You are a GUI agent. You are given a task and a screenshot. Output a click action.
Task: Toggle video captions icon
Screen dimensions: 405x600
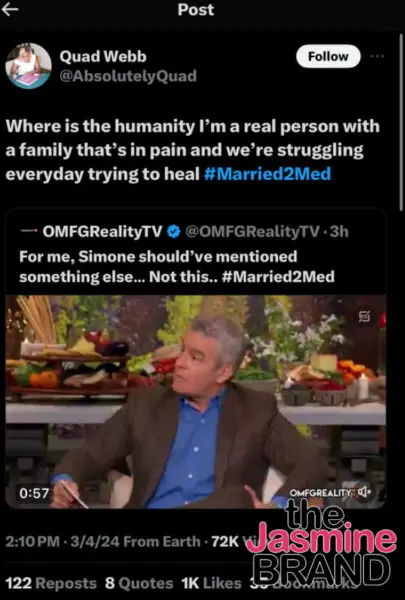coord(365,316)
